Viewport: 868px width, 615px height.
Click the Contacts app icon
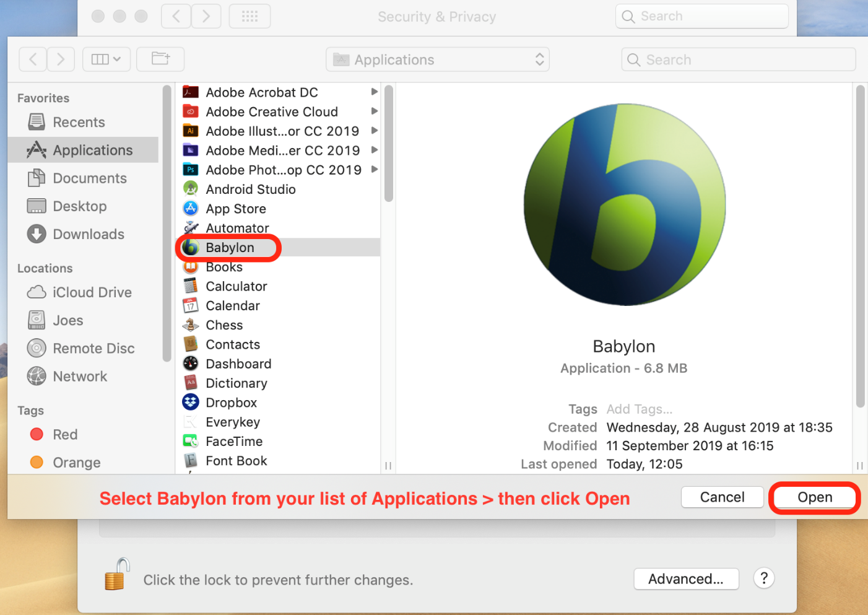pos(191,344)
